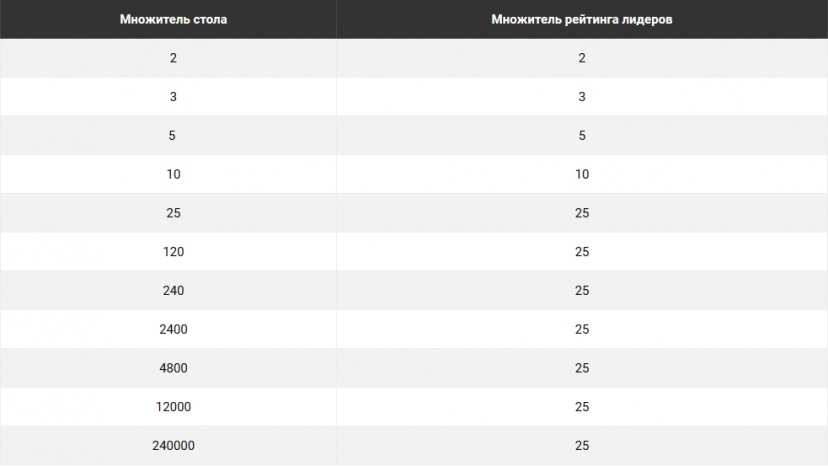Click the table multiplier value 240000
The width and height of the screenshot is (828, 466).
[x=173, y=446]
